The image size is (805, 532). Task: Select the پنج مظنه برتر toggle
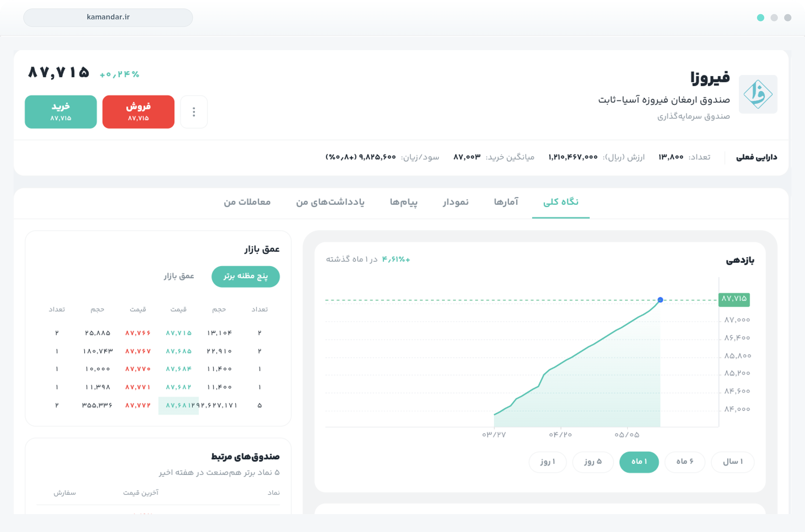(245, 276)
